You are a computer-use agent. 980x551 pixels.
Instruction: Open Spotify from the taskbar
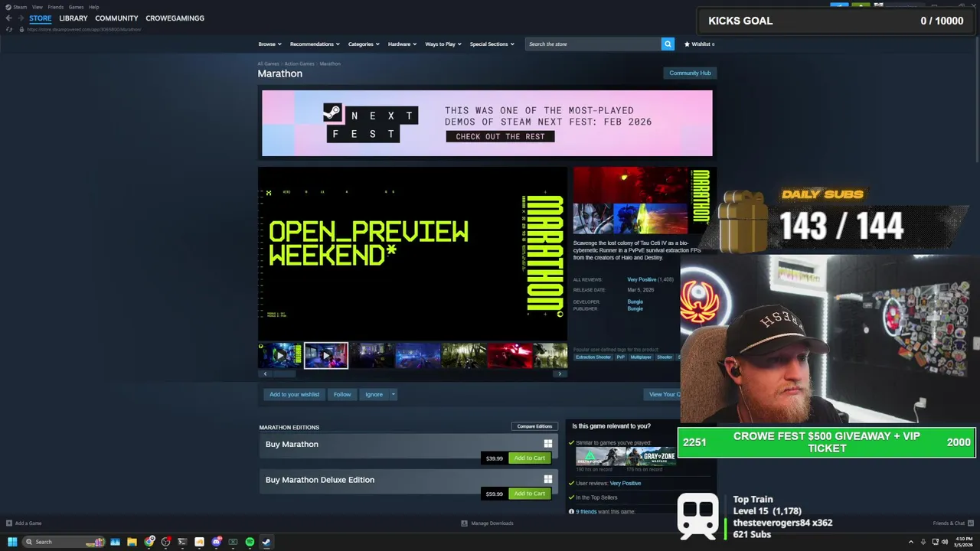(x=250, y=542)
